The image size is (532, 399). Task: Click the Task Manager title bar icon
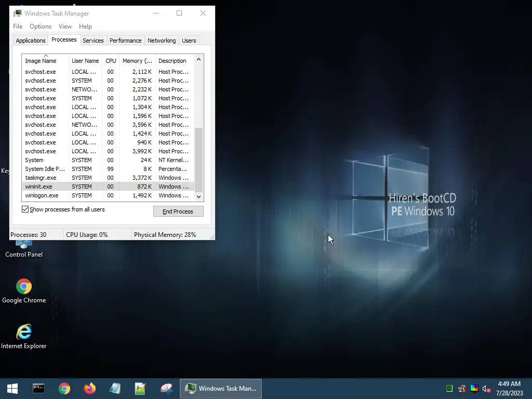(18, 13)
